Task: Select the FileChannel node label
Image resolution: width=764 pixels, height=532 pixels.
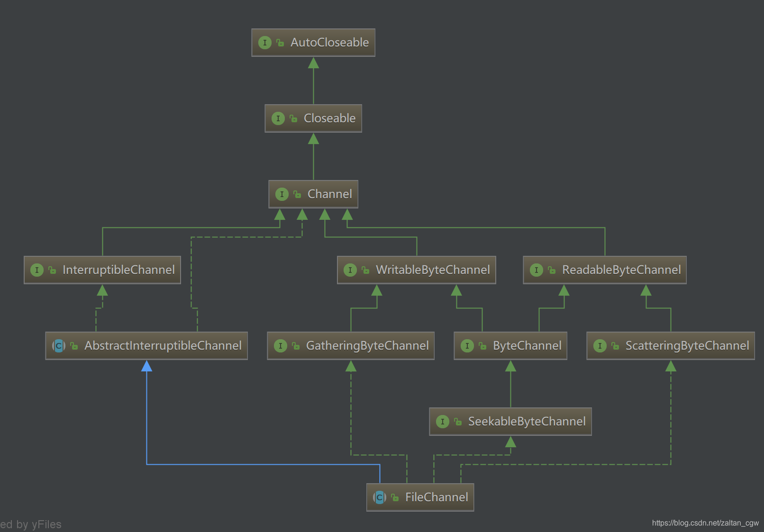Action: (x=437, y=497)
